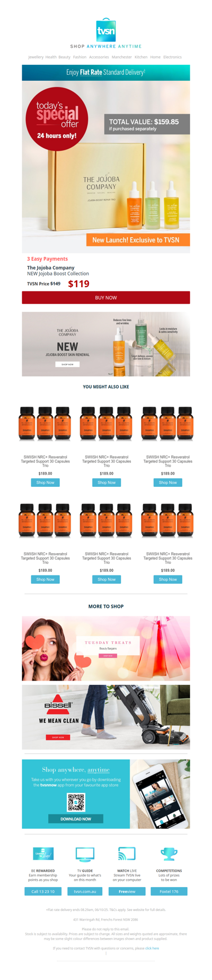Open the Tuesday Treats beauty banner
The image size is (212, 980).
(x=106, y=649)
